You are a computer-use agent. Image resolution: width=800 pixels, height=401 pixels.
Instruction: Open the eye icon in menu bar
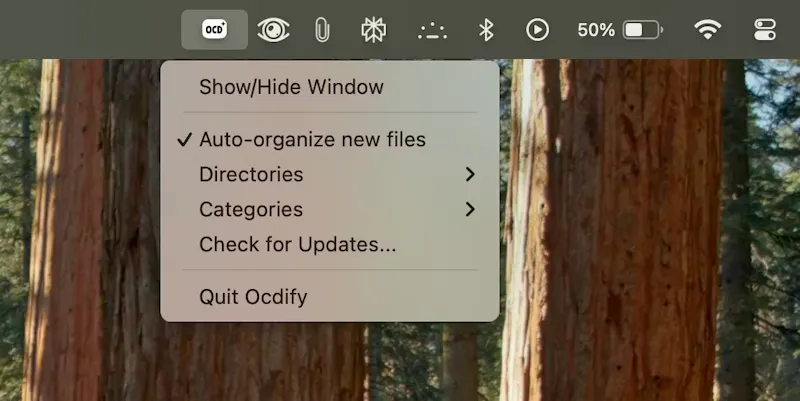coord(273,30)
